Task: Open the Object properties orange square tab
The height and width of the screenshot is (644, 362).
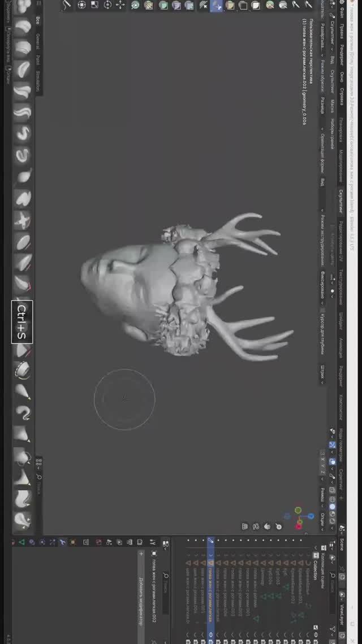Action: point(73,542)
